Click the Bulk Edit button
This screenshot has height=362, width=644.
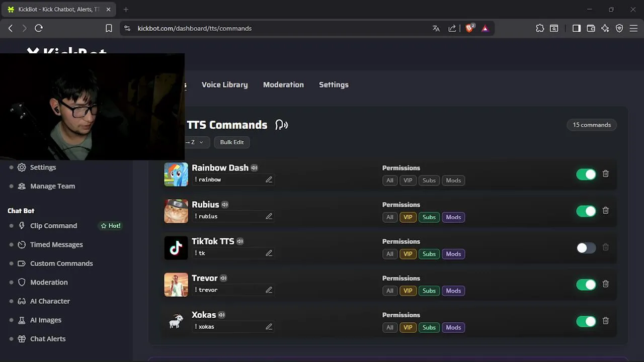(x=232, y=142)
